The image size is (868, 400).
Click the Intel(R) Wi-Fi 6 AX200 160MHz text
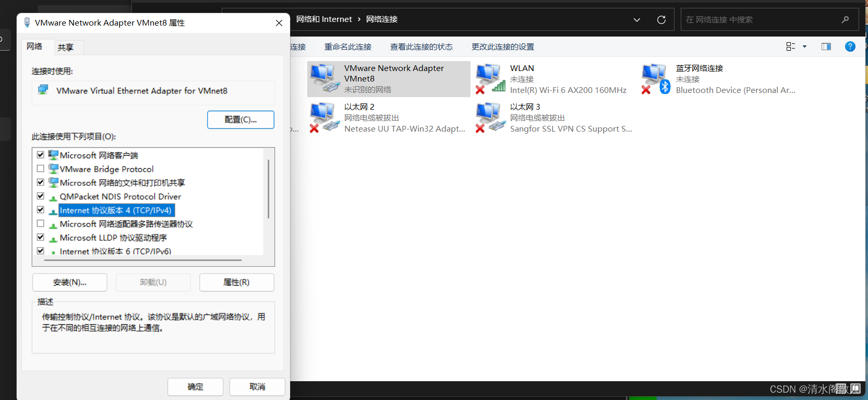pyautogui.click(x=568, y=90)
